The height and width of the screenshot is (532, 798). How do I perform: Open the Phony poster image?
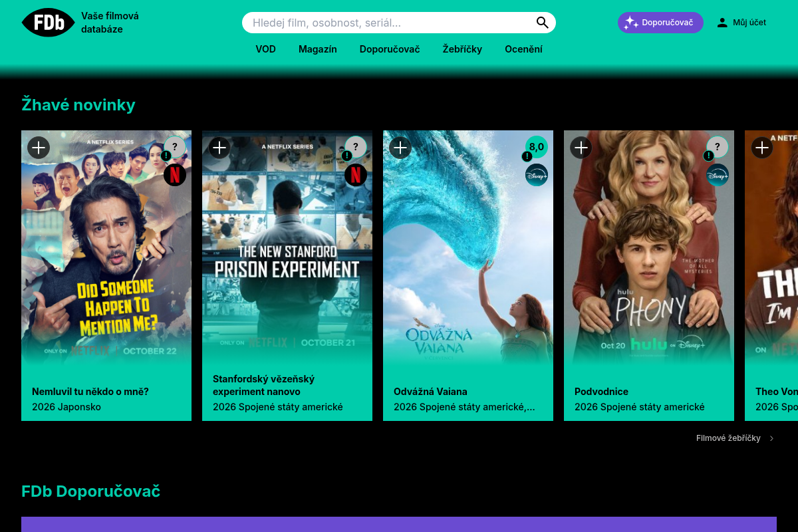pos(649,247)
